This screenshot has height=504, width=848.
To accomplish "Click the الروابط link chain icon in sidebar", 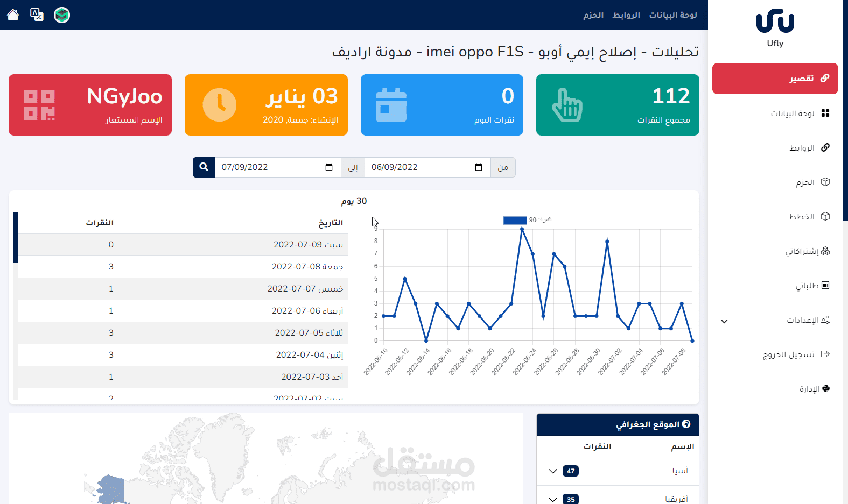I will click(825, 147).
